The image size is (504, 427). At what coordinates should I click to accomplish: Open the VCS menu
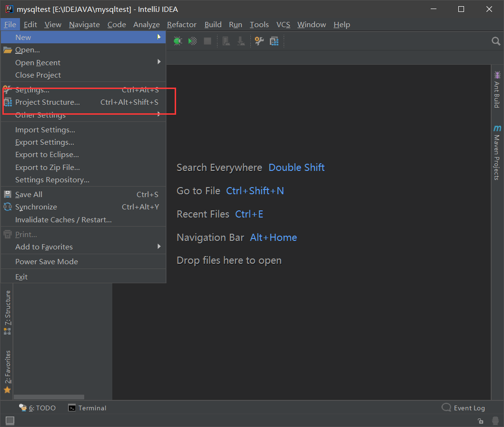pyautogui.click(x=283, y=24)
